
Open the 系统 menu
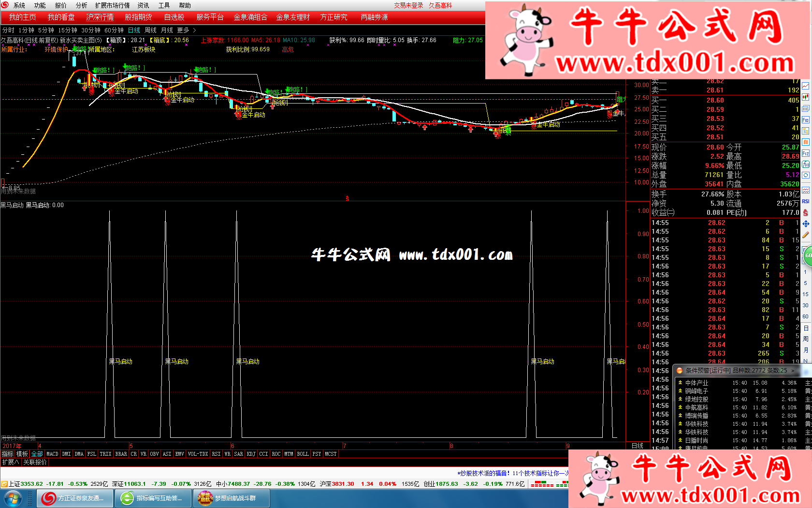[x=19, y=5]
